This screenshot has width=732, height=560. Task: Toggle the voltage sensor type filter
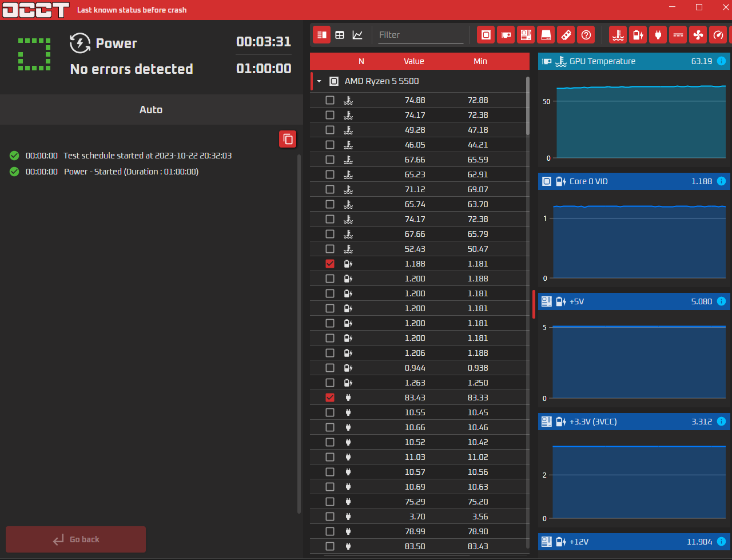tap(638, 35)
